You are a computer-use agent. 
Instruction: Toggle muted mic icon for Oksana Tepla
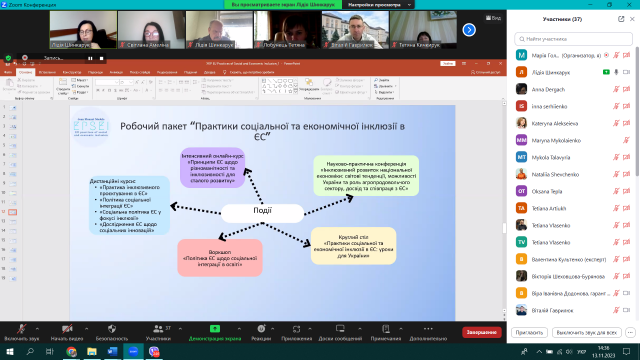[616, 191]
